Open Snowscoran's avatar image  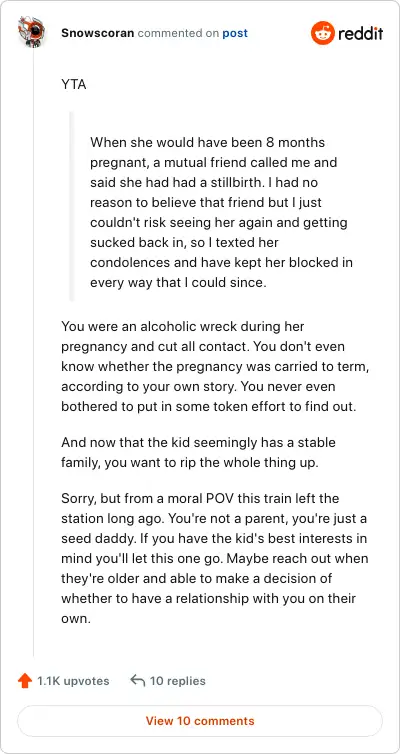32,31
